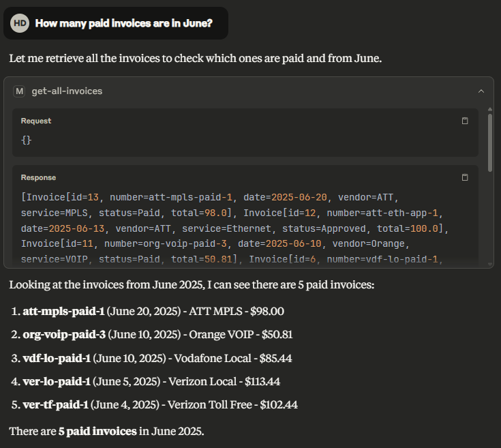Click the "Let me retrieve all the invoices" sentence
Screen dimensions: 501x448
tap(195, 59)
